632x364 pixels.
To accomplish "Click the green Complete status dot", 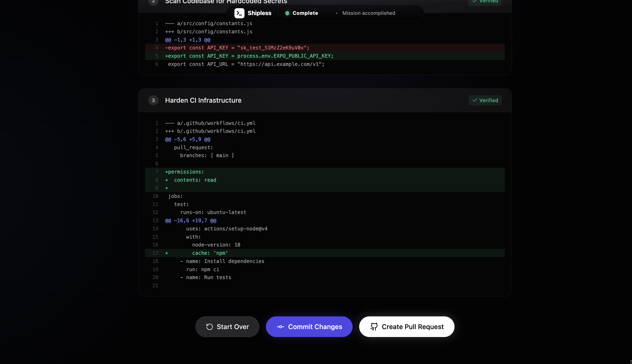I will (x=287, y=13).
